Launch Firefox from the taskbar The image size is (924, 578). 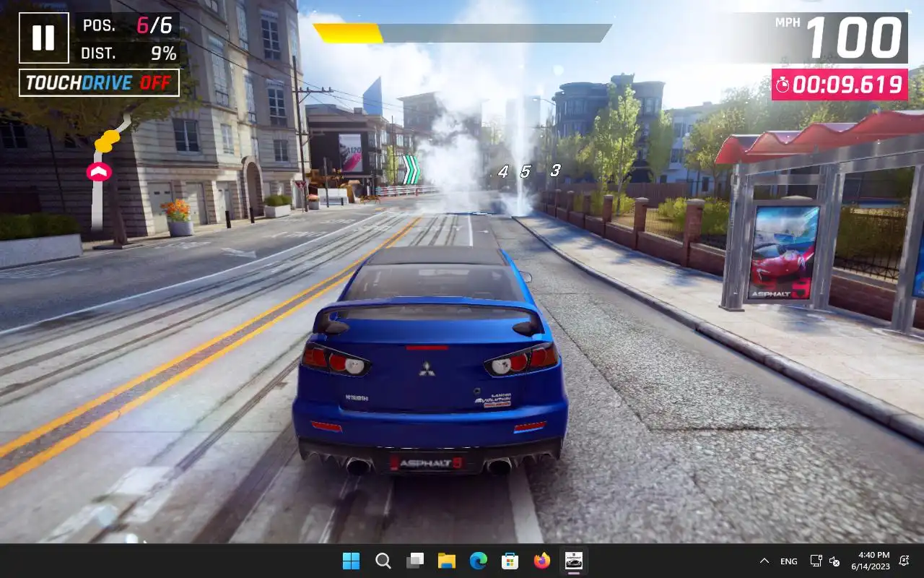pyautogui.click(x=542, y=561)
